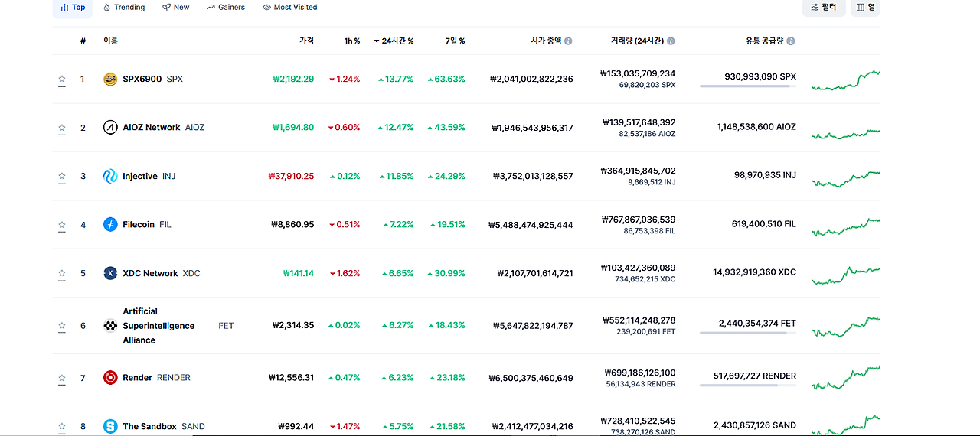
Task: Click the info icon beside 시가 총액
Action: click(x=568, y=41)
